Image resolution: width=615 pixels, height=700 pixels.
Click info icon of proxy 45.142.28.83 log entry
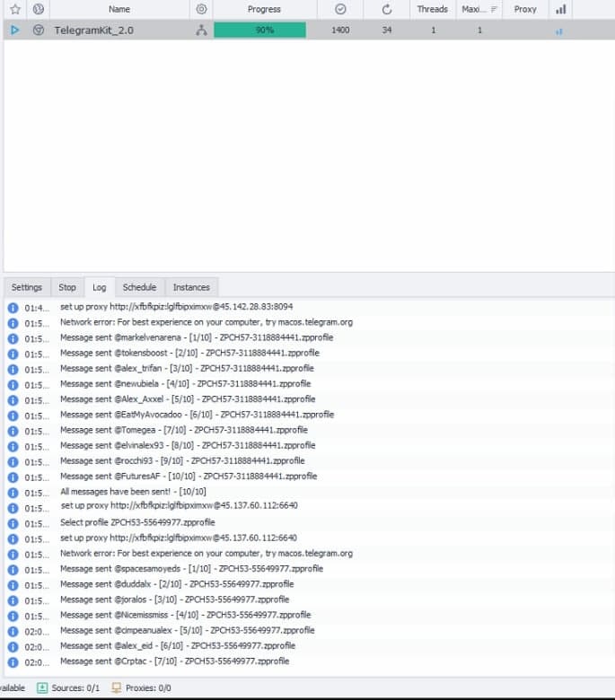(x=13, y=308)
